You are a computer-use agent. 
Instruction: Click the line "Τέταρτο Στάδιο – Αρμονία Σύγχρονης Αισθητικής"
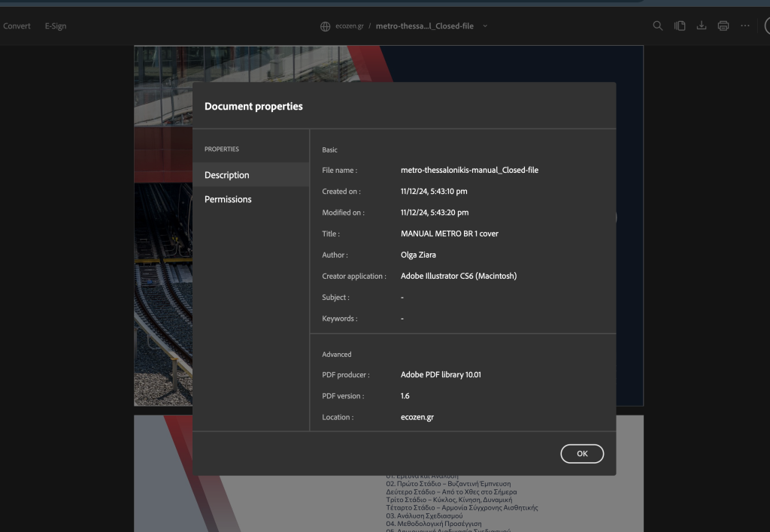[x=462, y=508]
